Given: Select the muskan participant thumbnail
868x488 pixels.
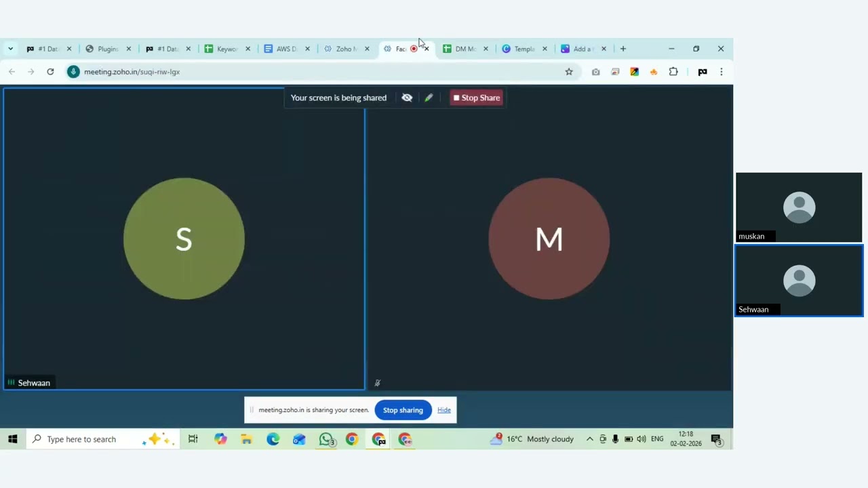Looking at the screenshot, I should (x=799, y=207).
